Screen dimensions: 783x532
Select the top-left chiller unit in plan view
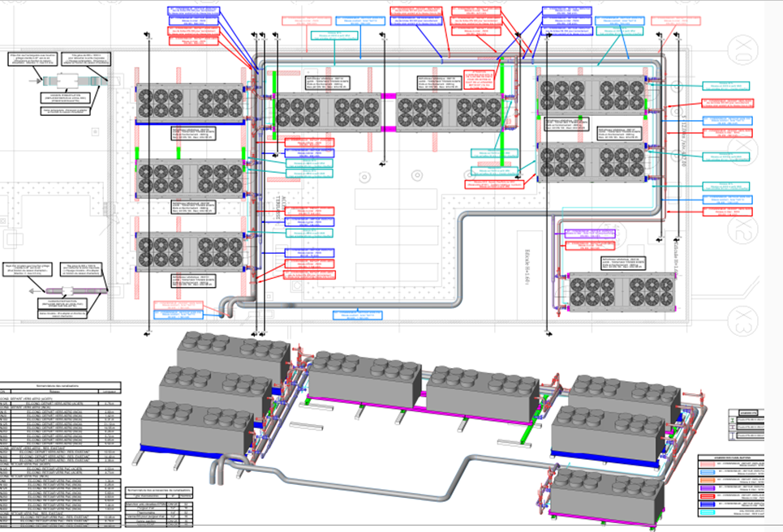[x=190, y=103]
